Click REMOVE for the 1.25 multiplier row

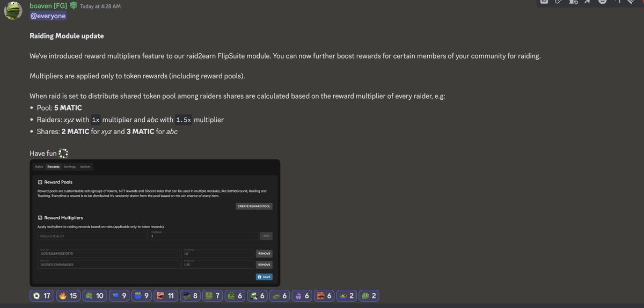point(264,265)
